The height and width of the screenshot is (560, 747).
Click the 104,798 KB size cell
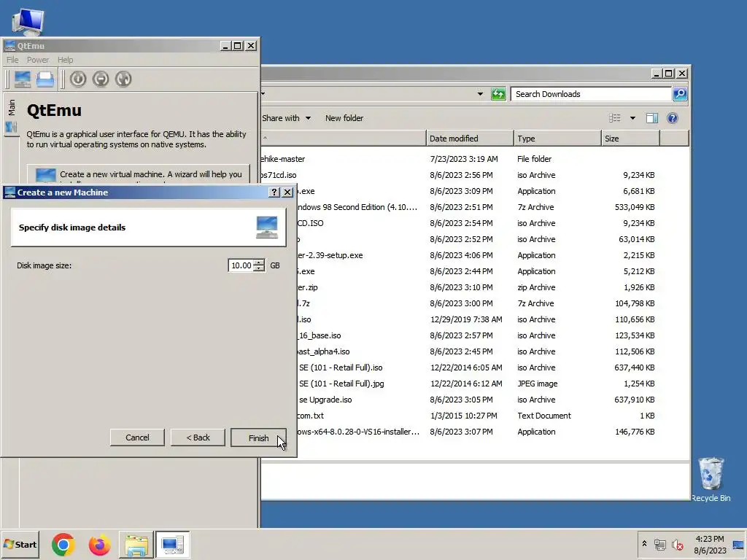[x=635, y=303]
